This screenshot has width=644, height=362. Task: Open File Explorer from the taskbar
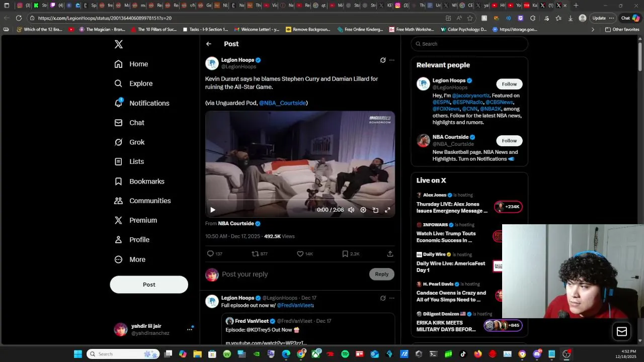197,354
